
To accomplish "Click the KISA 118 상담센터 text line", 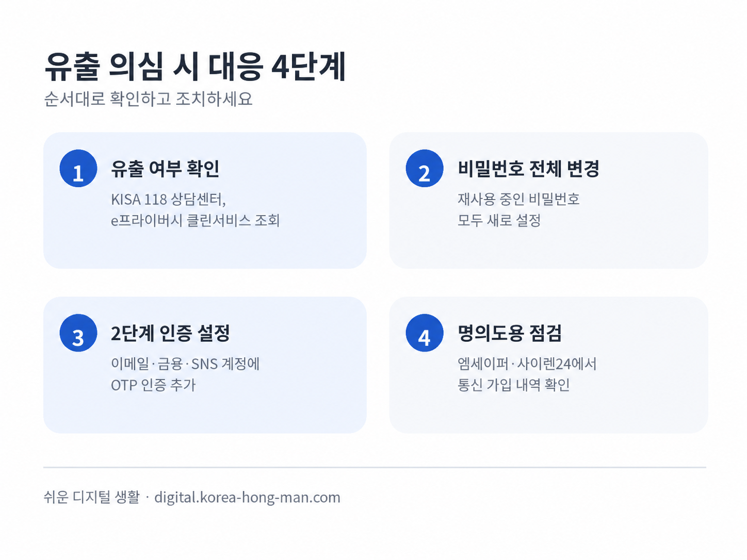I will [168, 199].
